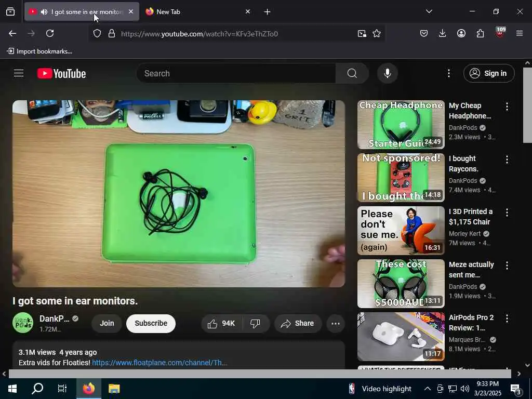Open DankPods channel name link
532x399 pixels.
[54, 318]
